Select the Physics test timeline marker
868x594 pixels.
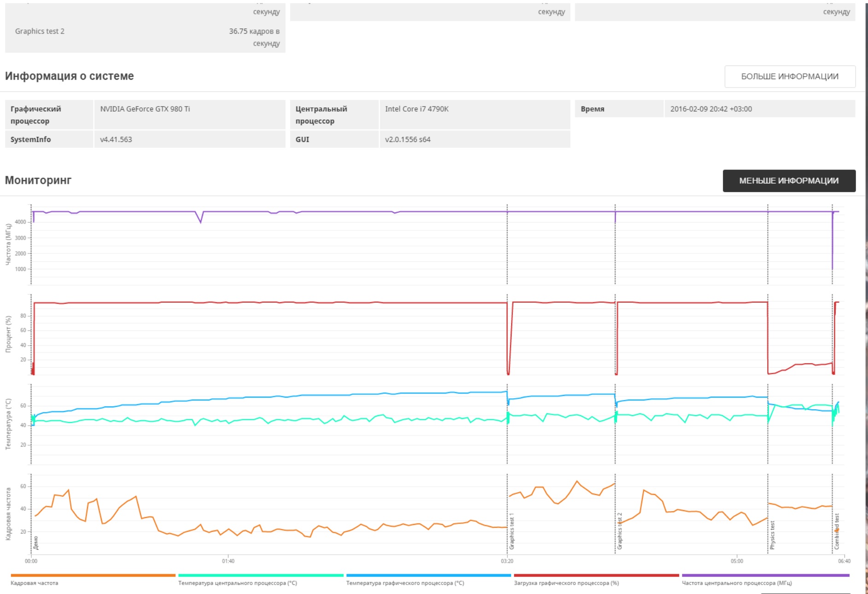click(x=772, y=535)
